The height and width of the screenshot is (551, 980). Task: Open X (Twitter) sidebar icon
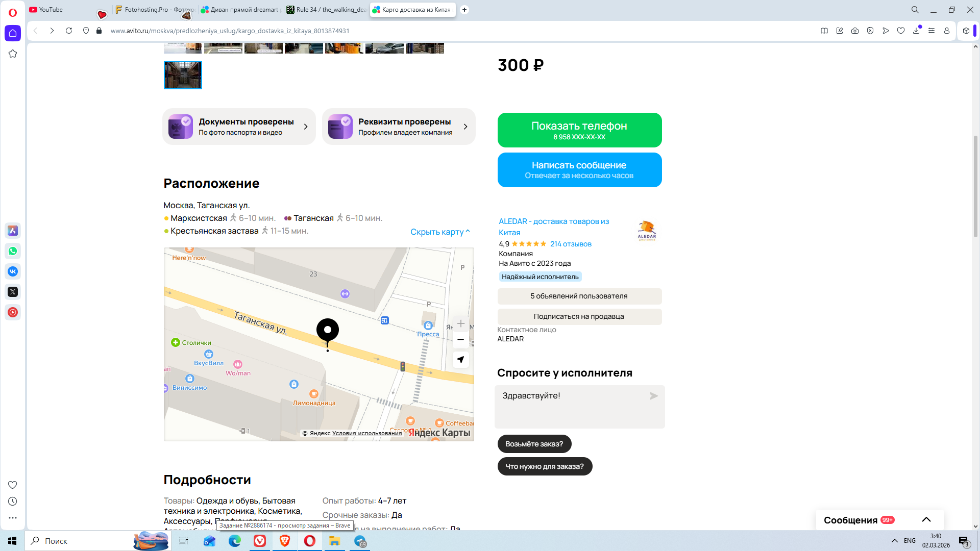[x=13, y=292]
